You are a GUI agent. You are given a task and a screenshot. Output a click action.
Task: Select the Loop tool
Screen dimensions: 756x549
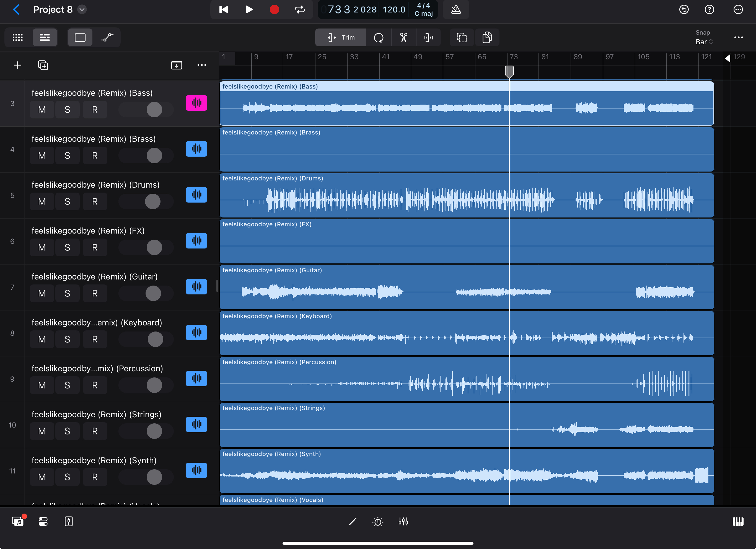point(378,37)
